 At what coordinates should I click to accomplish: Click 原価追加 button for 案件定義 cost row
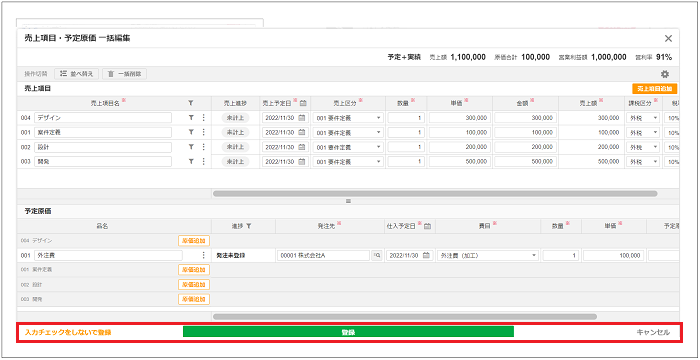(x=194, y=270)
